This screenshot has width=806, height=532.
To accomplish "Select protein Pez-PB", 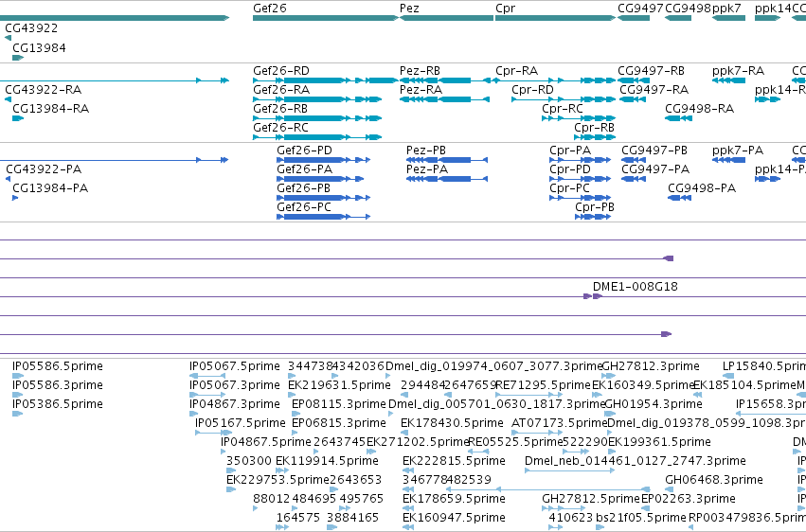I will pos(425,151).
